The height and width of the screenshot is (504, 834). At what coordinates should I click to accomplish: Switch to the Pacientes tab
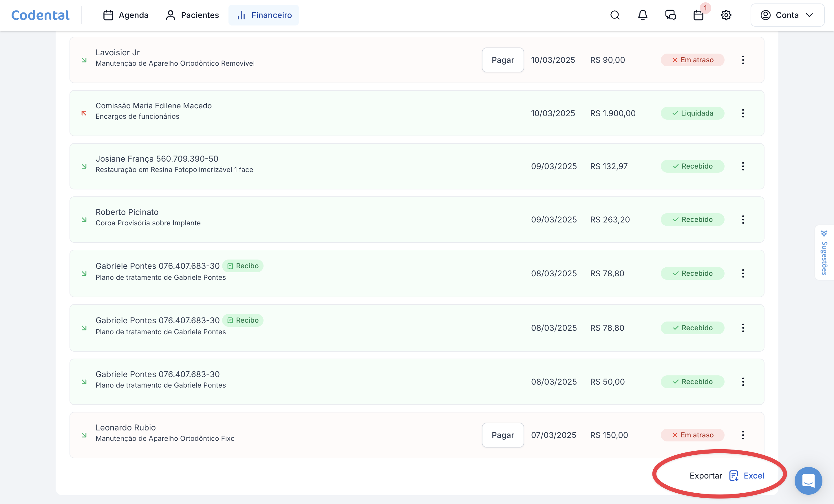[192, 15]
